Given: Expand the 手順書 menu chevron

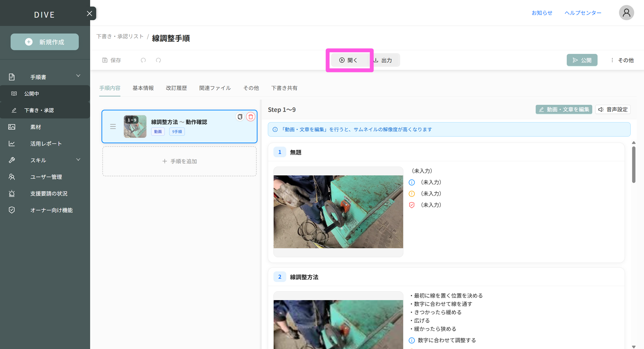Looking at the screenshot, I should point(78,76).
